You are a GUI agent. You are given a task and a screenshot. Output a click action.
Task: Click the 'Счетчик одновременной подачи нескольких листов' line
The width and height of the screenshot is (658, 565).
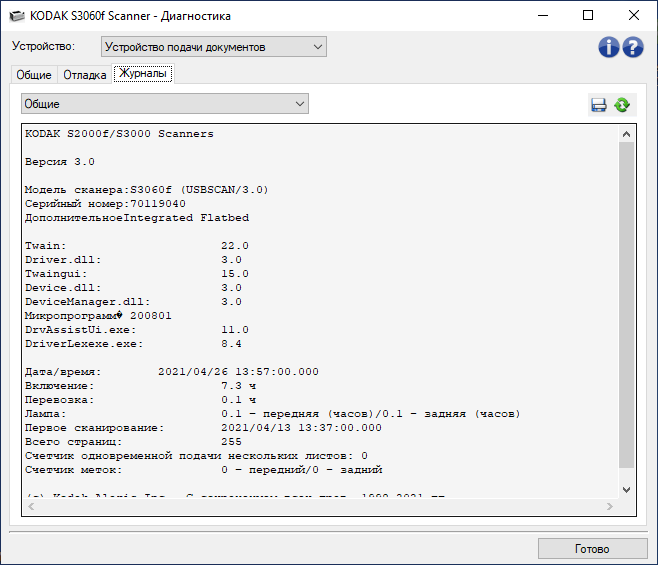point(196,456)
